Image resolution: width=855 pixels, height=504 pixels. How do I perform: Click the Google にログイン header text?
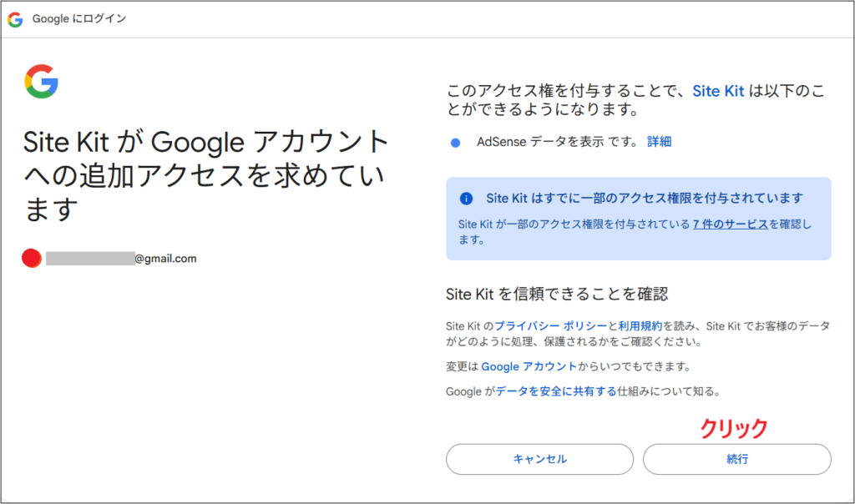[80, 19]
